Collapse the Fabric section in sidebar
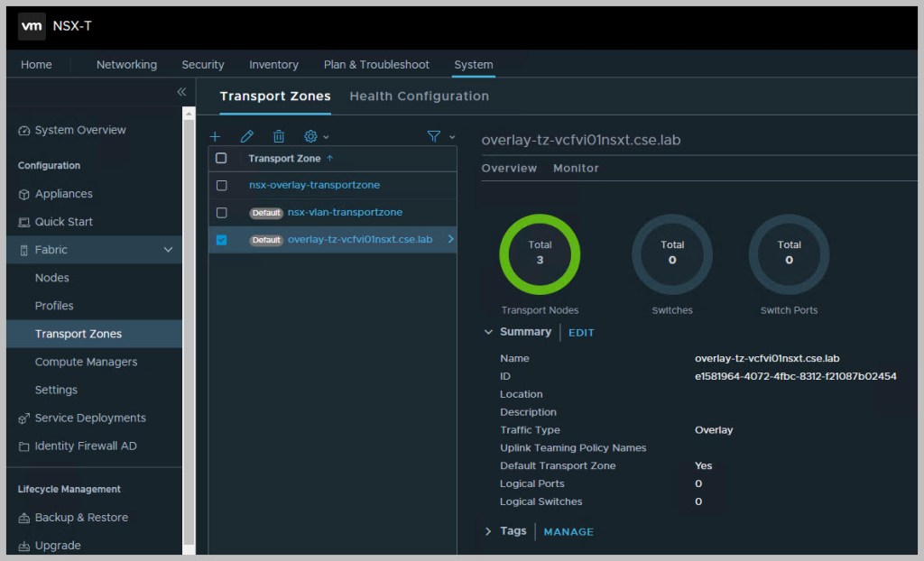The width and height of the screenshot is (924, 561). pyautogui.click(x=168, y=250)
